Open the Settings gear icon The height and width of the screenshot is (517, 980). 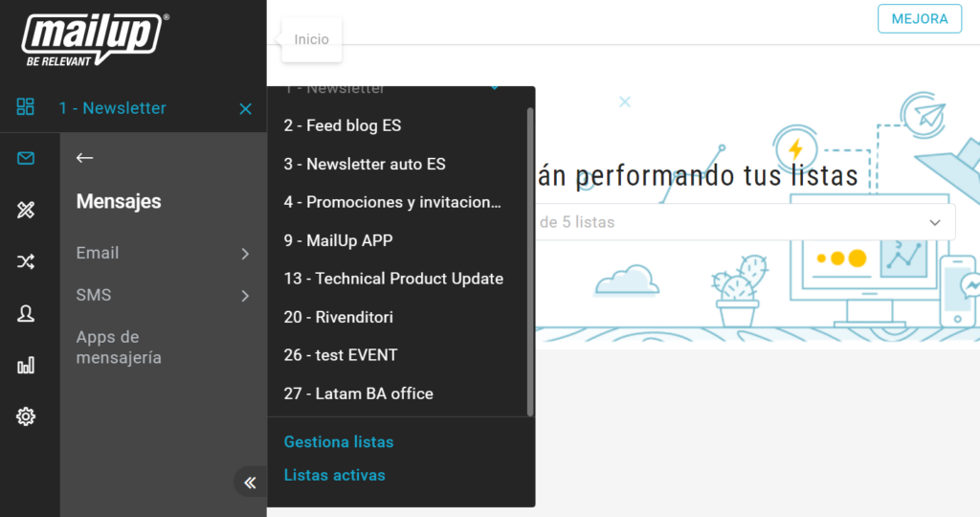click(x=26, y=416)
